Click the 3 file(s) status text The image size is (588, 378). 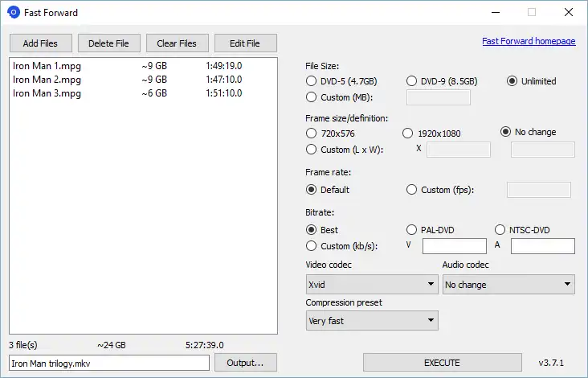[x=23, y=345]
